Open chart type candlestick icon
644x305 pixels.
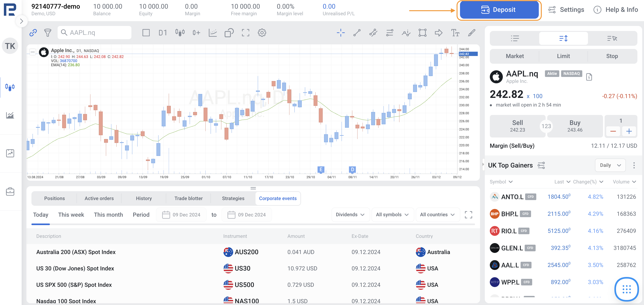(180, 33)
